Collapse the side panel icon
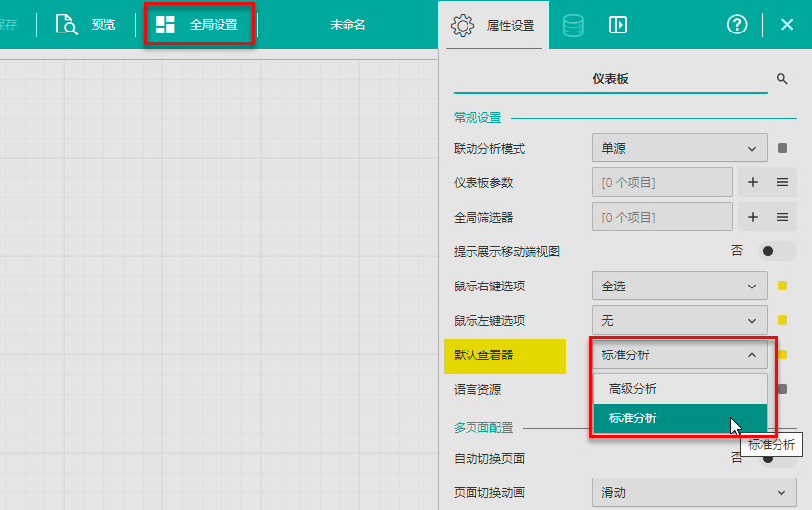This screenshot has width=812, height=510. (618, 26)
